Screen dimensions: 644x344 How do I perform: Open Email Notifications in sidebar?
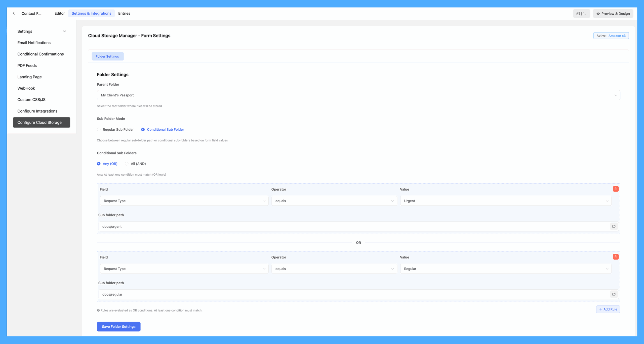click(34, 43)
